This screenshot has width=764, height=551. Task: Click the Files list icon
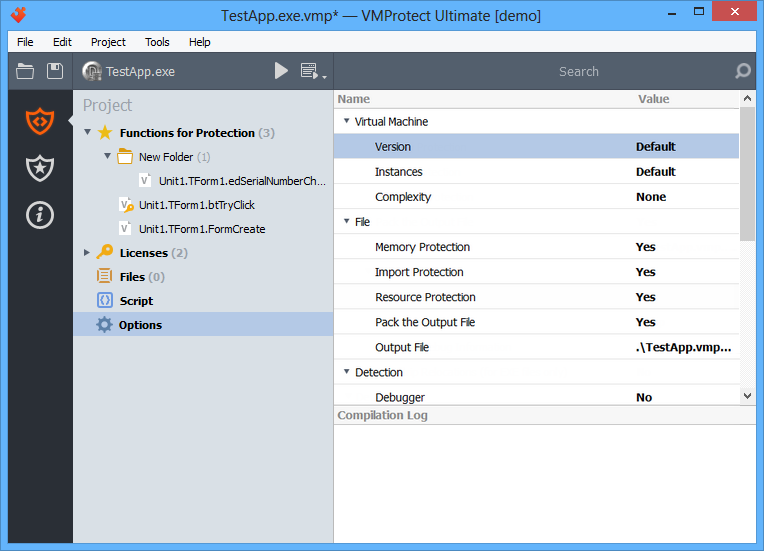point(104,276)
